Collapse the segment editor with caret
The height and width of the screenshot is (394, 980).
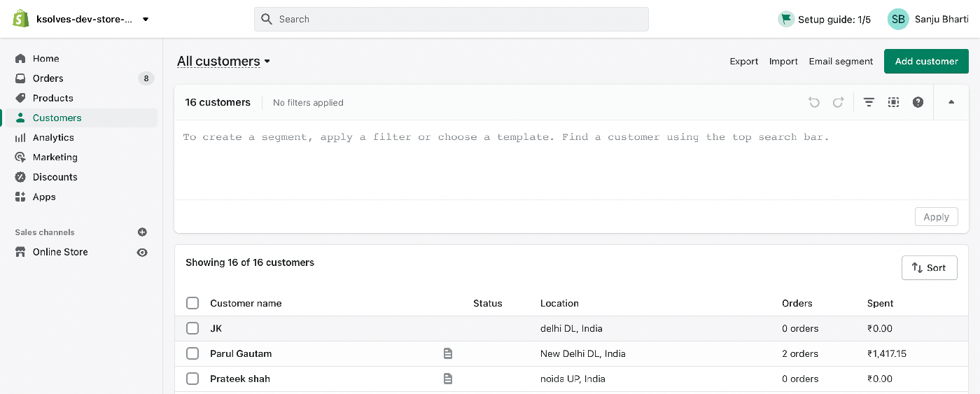coord(951,102)
